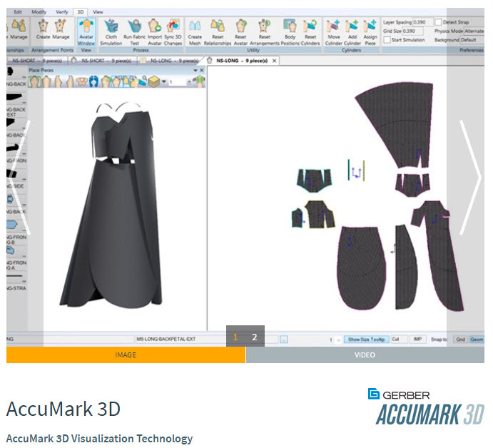Open the Background Default dropdown
Image resolution: width=493 pixels, height=448 pixels.
pyautogui.click(x=472, y=40)
